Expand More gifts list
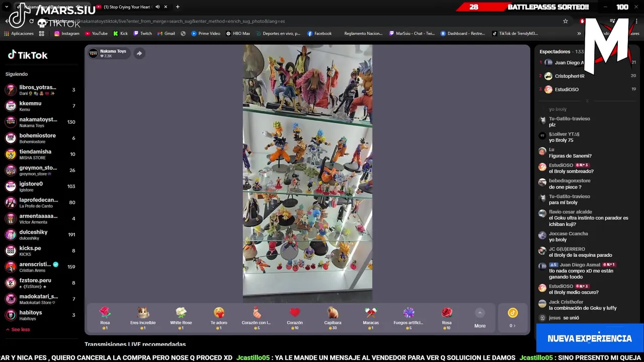 point(480,319)
